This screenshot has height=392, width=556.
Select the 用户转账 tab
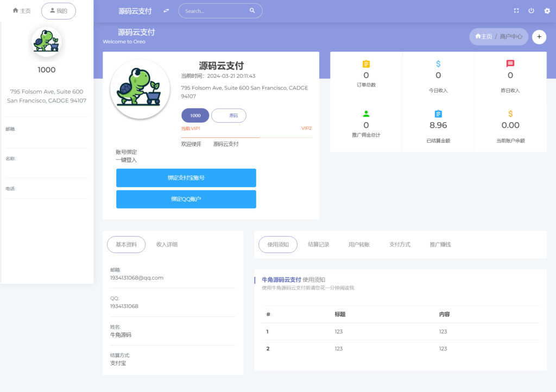pyautogui.click(x=359, y=244)
